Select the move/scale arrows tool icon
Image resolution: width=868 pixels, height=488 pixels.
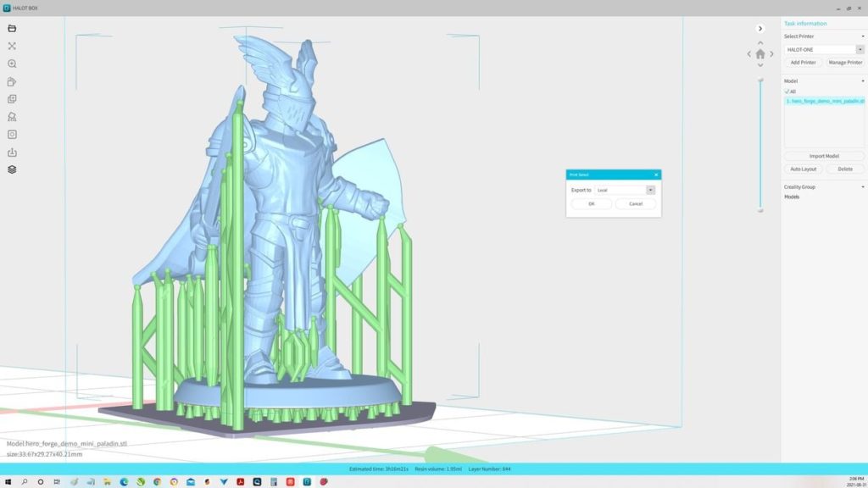tap(12, 47)
